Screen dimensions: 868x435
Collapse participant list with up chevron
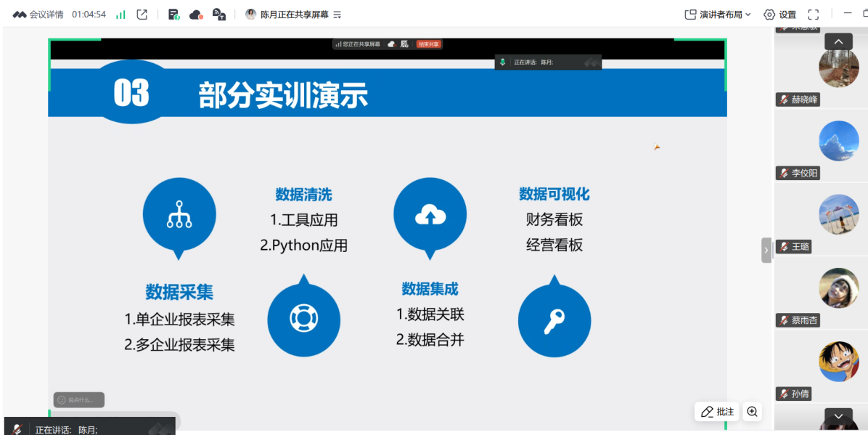pos(838,41)
